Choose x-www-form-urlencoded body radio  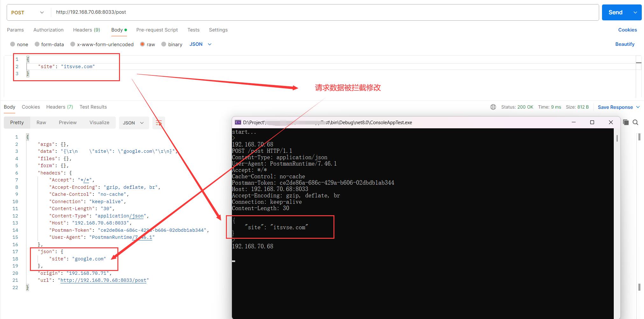[x=73, y=44]
